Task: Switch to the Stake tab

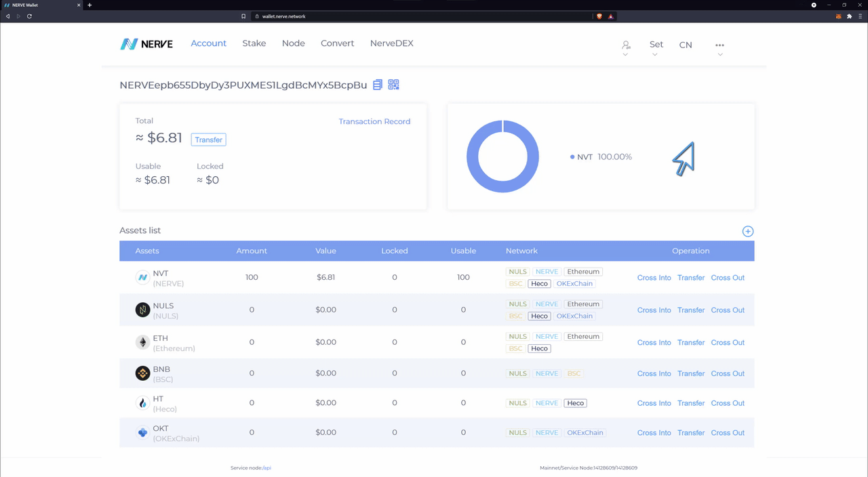Action: click(254, 43)
